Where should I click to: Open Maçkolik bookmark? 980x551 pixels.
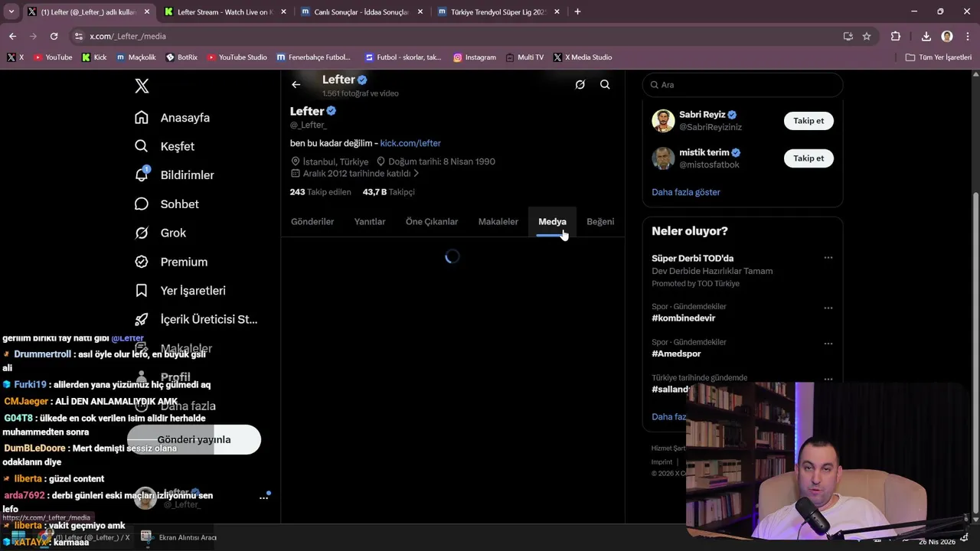coord(136,57)
